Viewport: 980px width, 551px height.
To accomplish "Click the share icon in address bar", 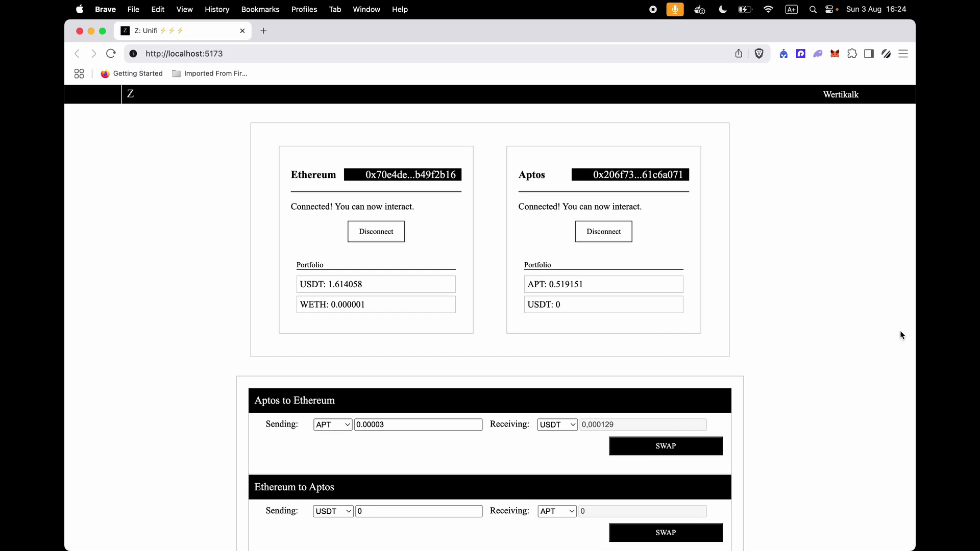I will 739,54.
